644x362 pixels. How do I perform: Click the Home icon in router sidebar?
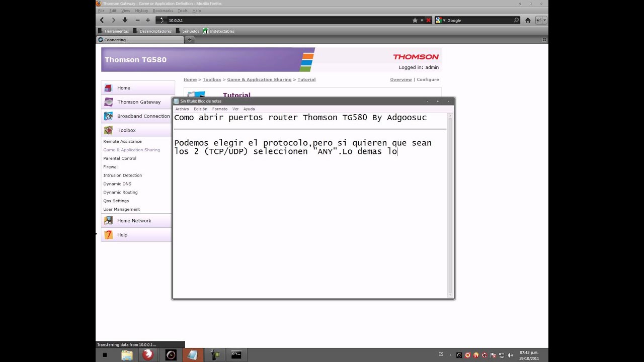pos(108,88)
